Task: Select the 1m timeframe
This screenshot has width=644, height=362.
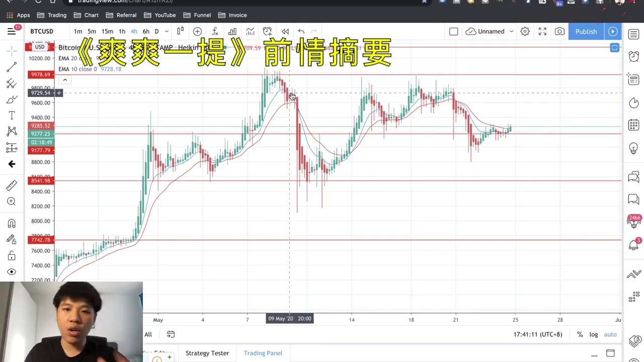Action: point(78,32)
